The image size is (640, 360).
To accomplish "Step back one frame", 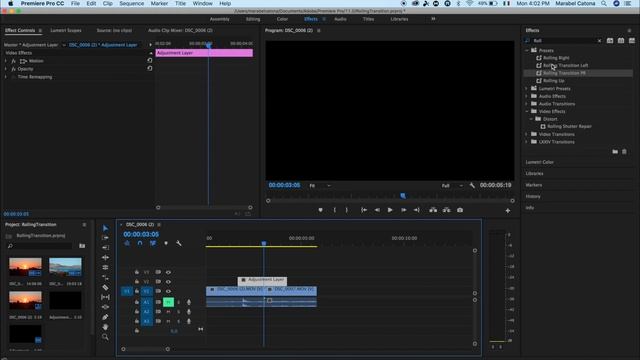I will click(x=377, y=210).
